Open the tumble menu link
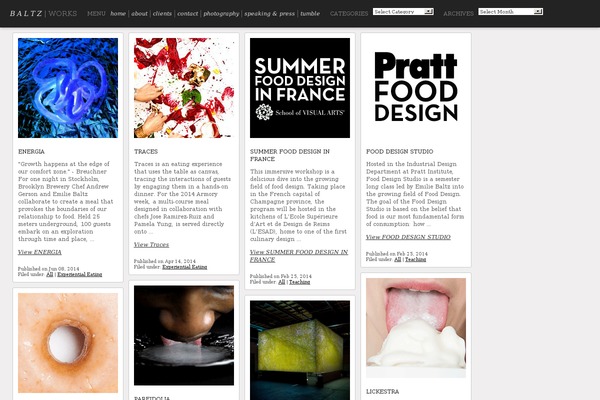The height and width of the screenshot is (400, 600). click(310, 13)
